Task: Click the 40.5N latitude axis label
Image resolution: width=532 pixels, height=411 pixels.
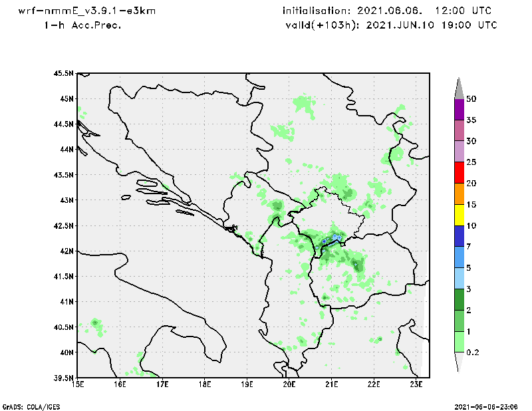Action: coord(63,327)
